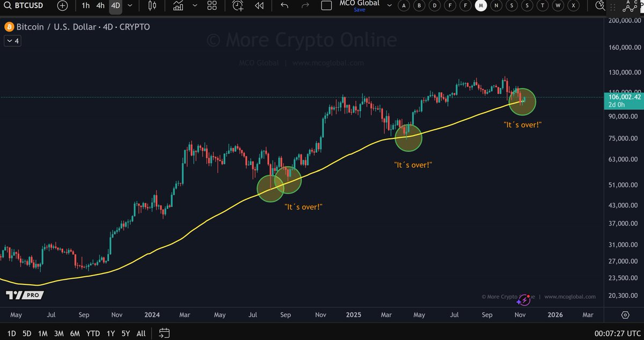Start bar replay with the rewind icon

259,6
